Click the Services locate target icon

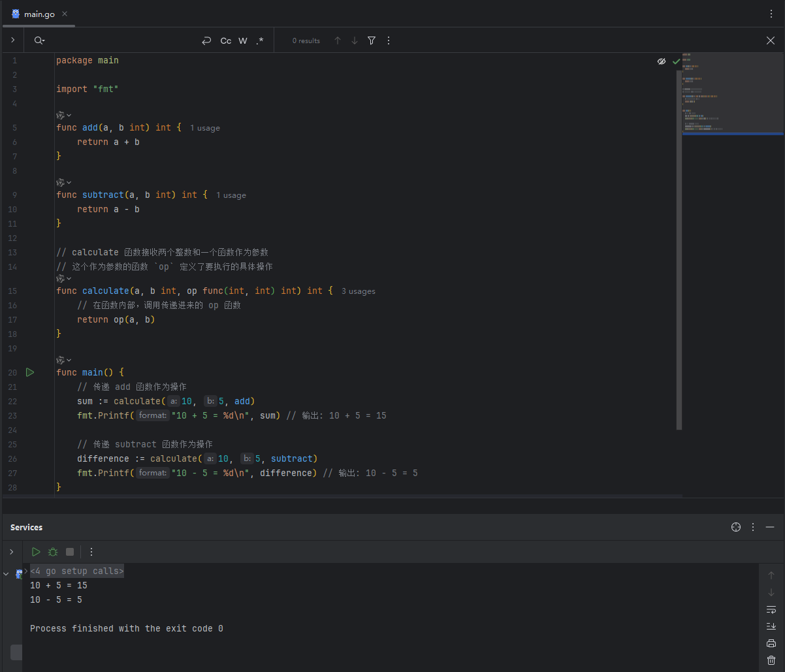(736, 527)
